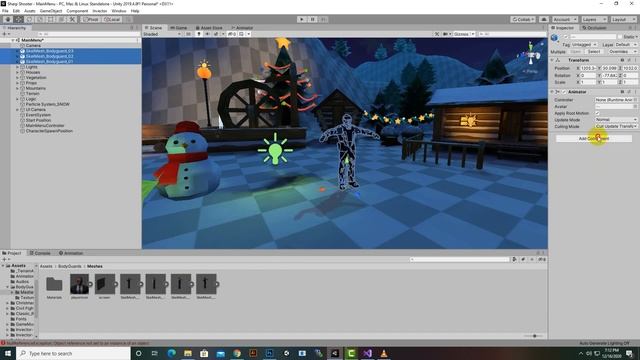Viewport: 640px width, 360px height.
Task: Select Particle System_SNOW in Hierarchy
Action: [x=47, y=104]
